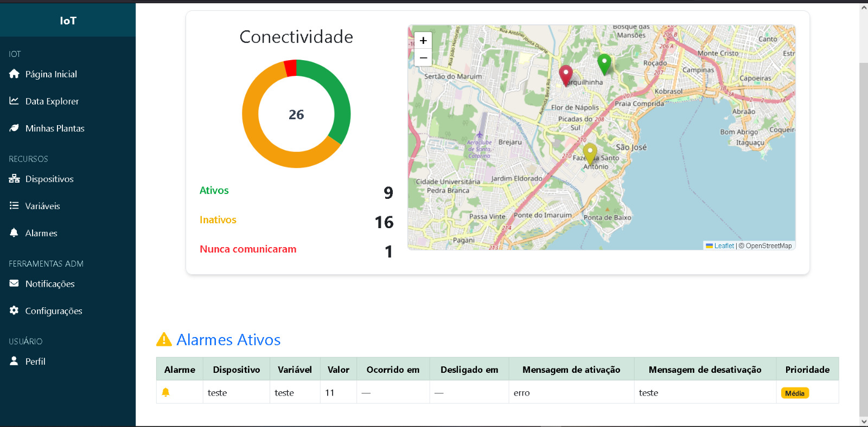Screen dimensions: 868x427
Task: Open the Leaflet attribution link
Action: coord(720,245)
